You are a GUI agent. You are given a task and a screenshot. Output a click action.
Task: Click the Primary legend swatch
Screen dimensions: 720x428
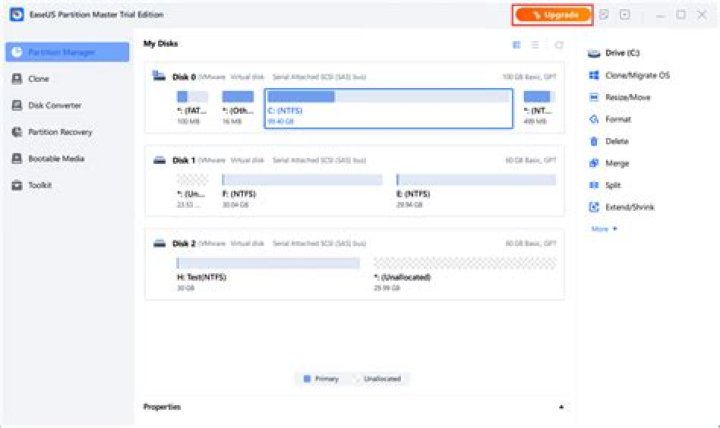(x=307, y=379)
